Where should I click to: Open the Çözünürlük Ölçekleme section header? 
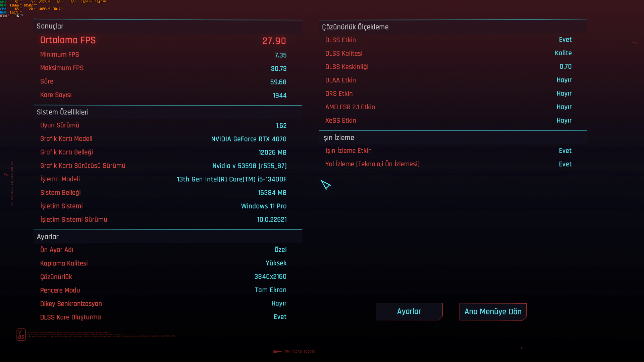(355, 27)
